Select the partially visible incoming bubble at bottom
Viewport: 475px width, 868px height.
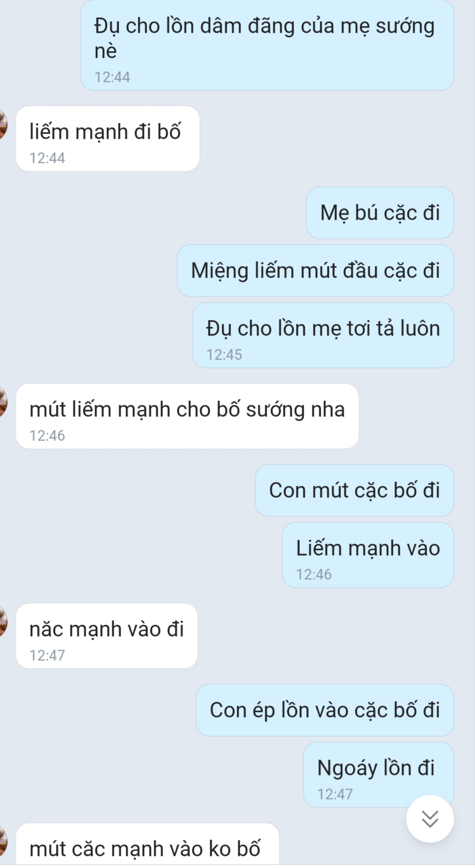(x=148, y=845)
